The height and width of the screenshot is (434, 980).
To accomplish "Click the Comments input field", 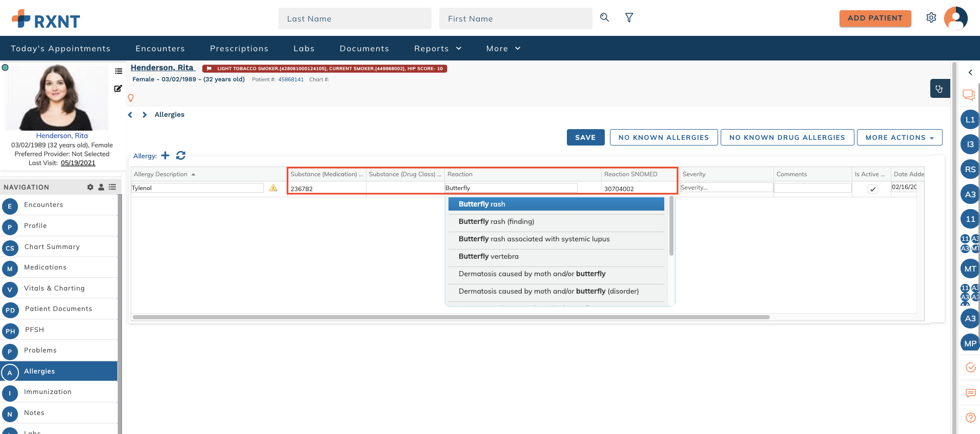I will pyautogui.click(x=813, y=188).
